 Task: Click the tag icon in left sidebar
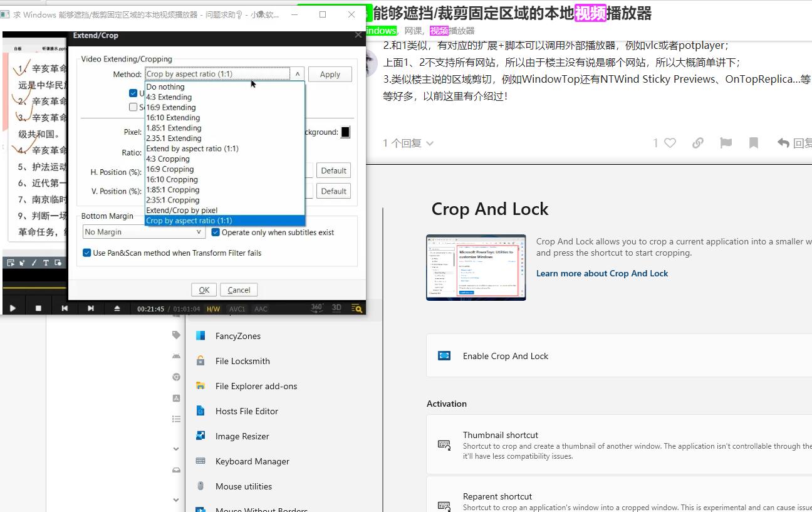coord(177,335)
